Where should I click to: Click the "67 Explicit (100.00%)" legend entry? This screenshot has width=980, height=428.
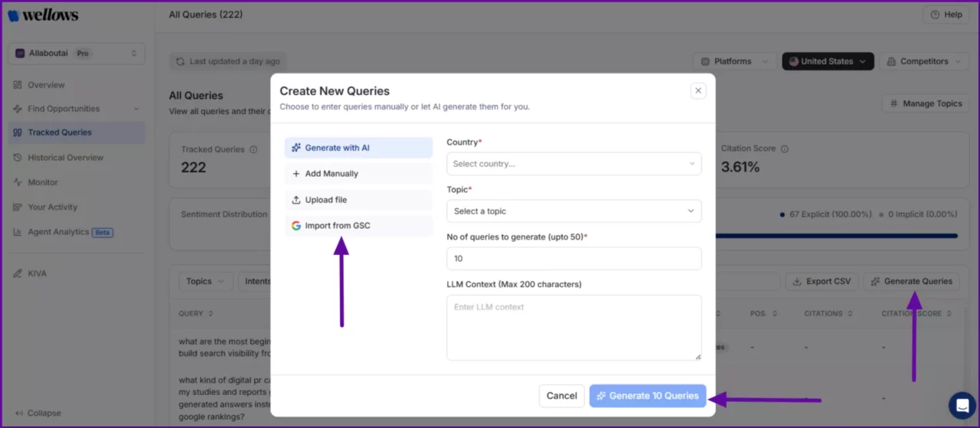[826, 214]
